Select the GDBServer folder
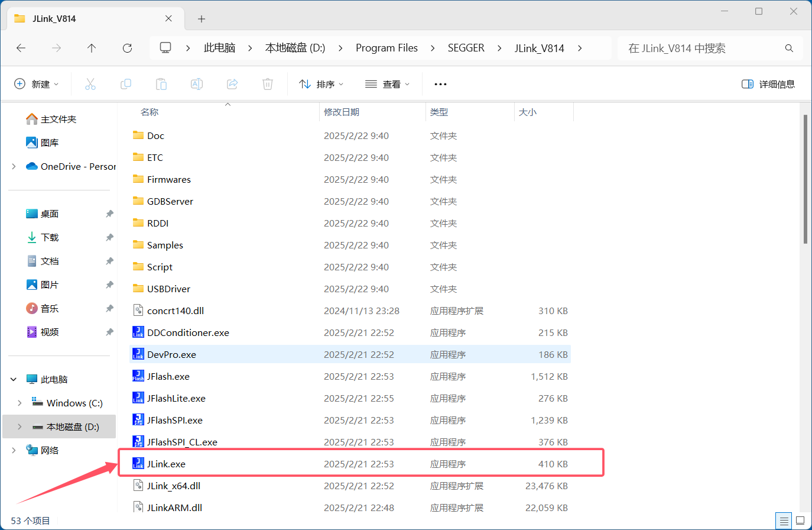This screenshot has height=530, width=812. tap(350, 201)
